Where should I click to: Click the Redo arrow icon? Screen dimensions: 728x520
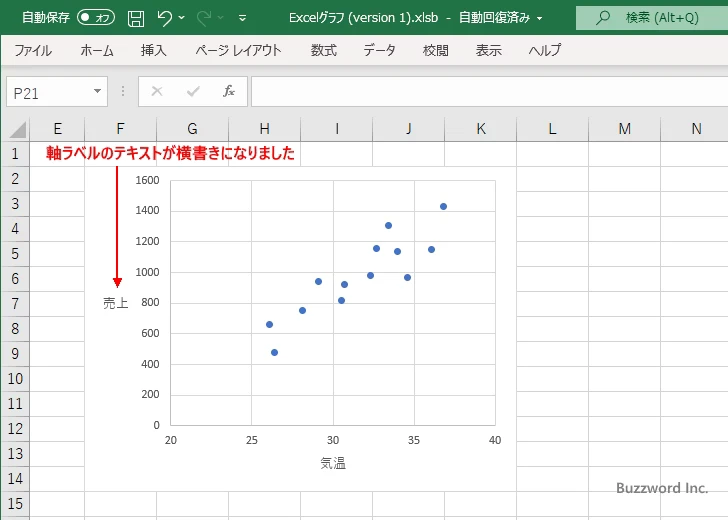click(204, 18)
